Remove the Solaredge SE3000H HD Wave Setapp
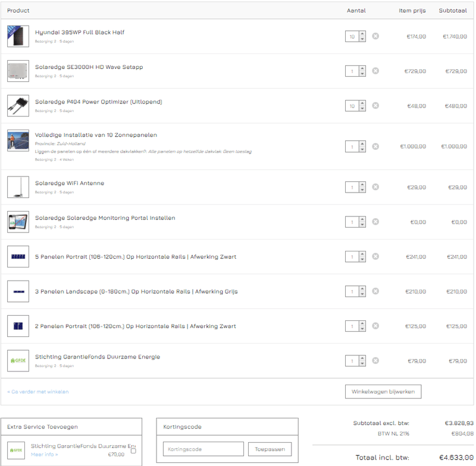Screen dimensions: 476x466 click(x=375, y=71)
